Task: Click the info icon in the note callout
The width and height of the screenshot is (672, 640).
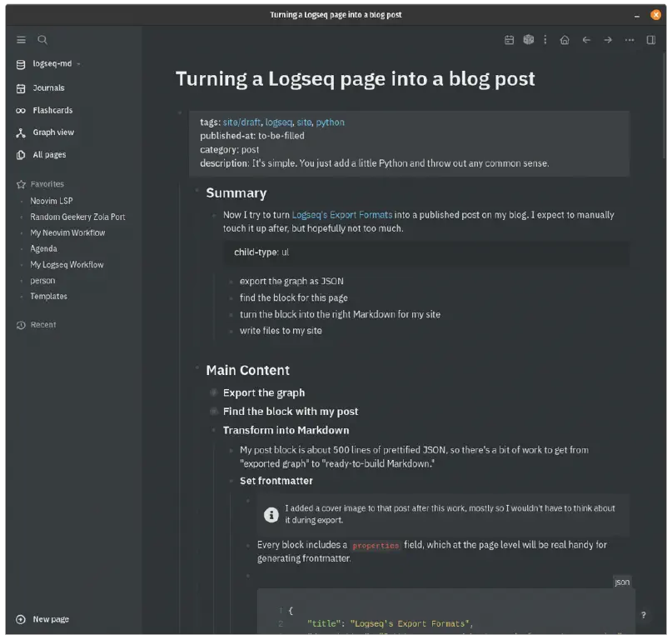Action: [x=271, y=514]
